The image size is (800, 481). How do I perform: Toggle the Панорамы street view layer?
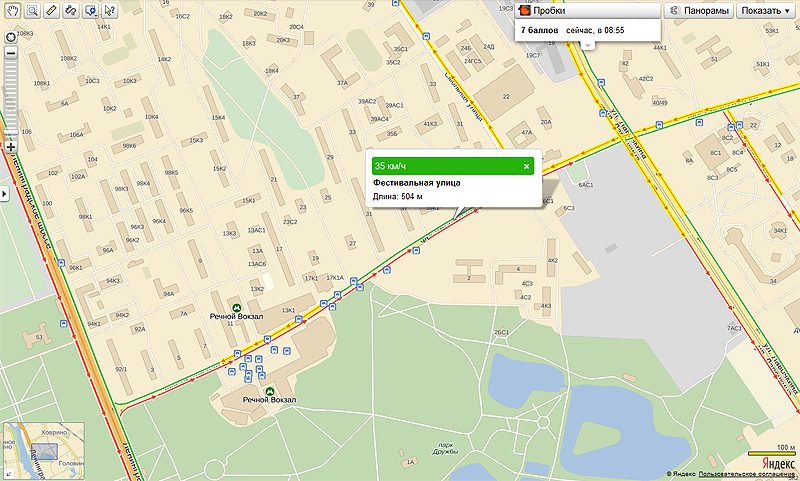click(697, 11)
